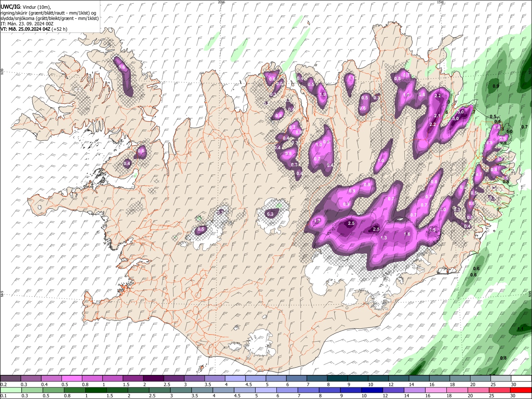Click the 0.9 rain value in the dark green area
The image size is (532, 399).
tap(495, 86)
